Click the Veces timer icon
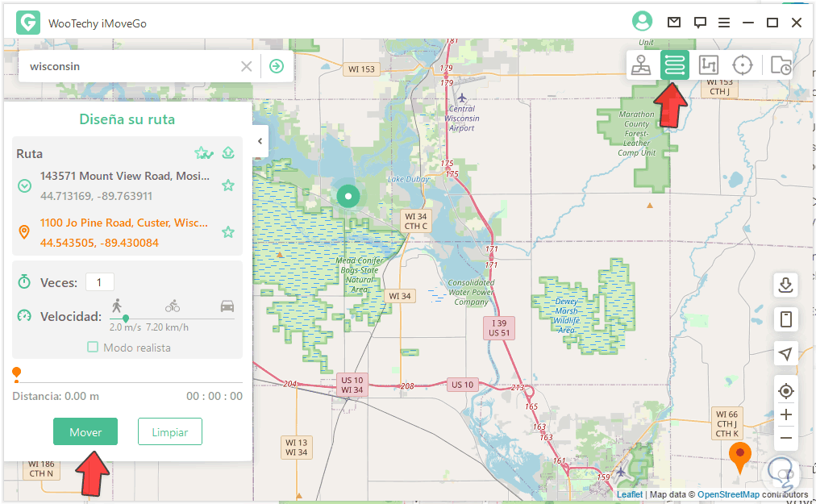 click(x=24, y=281)
